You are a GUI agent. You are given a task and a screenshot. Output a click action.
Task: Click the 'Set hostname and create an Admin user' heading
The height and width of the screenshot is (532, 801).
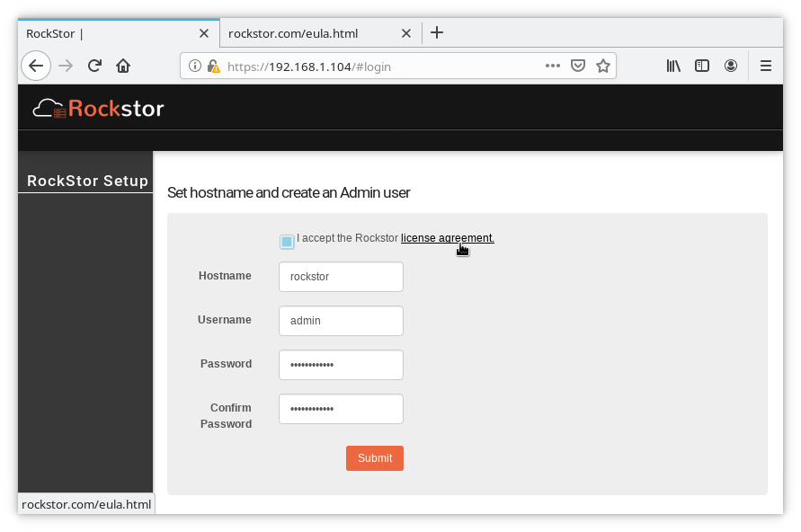click(289, 192)
